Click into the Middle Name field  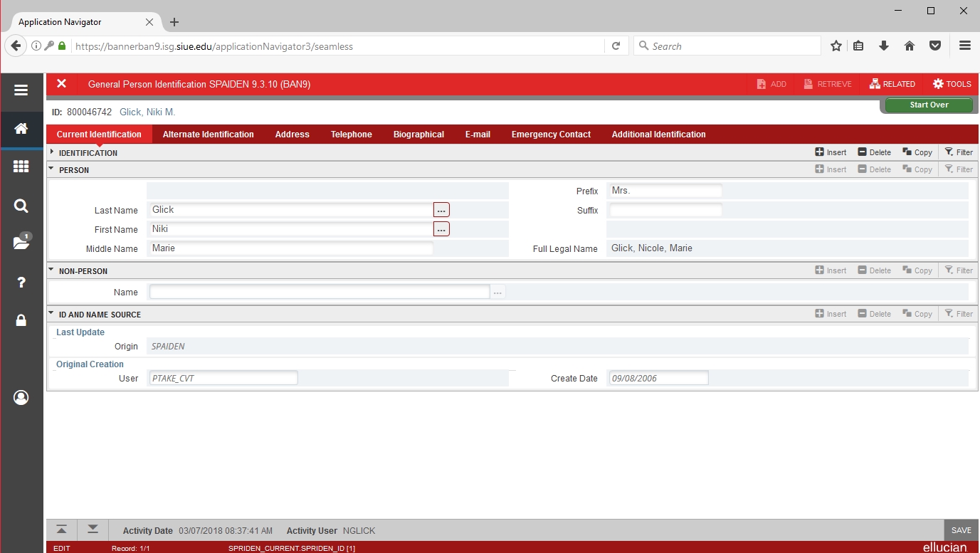pyautogui.click(x=290, y=248)
